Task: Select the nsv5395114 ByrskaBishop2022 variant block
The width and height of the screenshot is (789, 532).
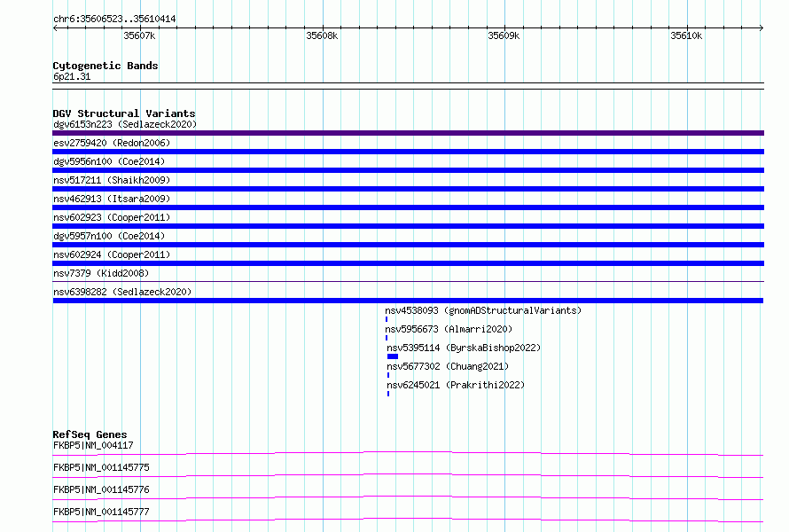Action: [x=393, y=356]
